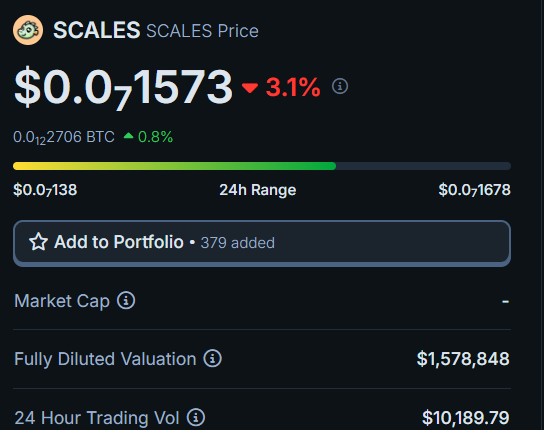544x430 pixels.
Task: Open the price change info icon
Action: tap(340, 86)
